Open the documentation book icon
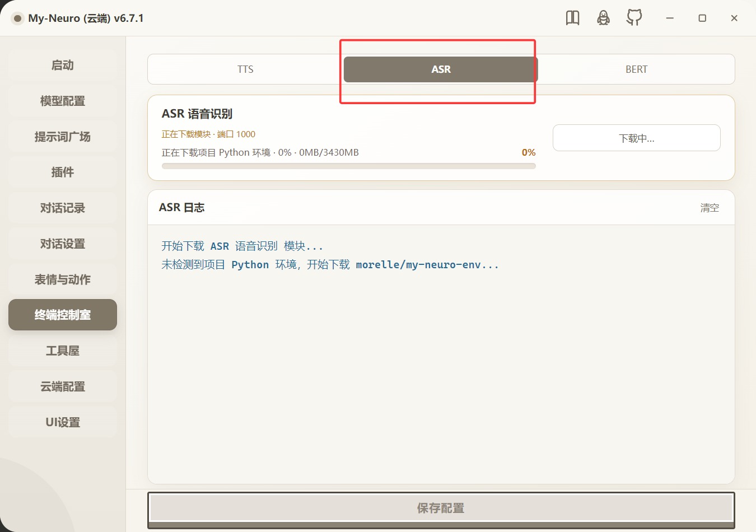Image resolution: width=756 pixels, height=532 pixels. pos(572,18)
